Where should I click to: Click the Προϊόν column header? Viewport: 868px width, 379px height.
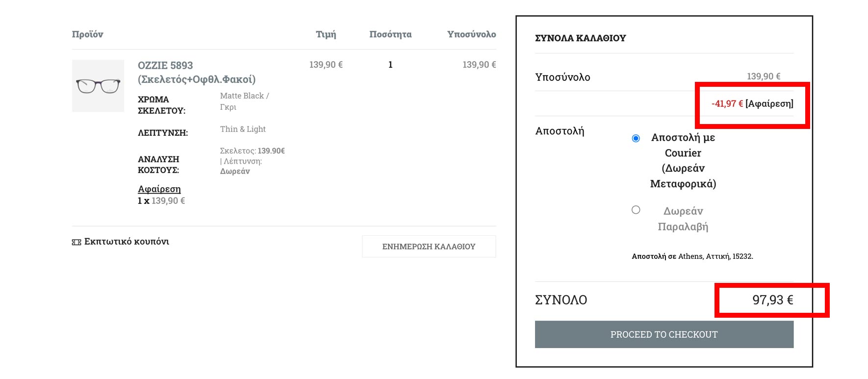[88, 34]
